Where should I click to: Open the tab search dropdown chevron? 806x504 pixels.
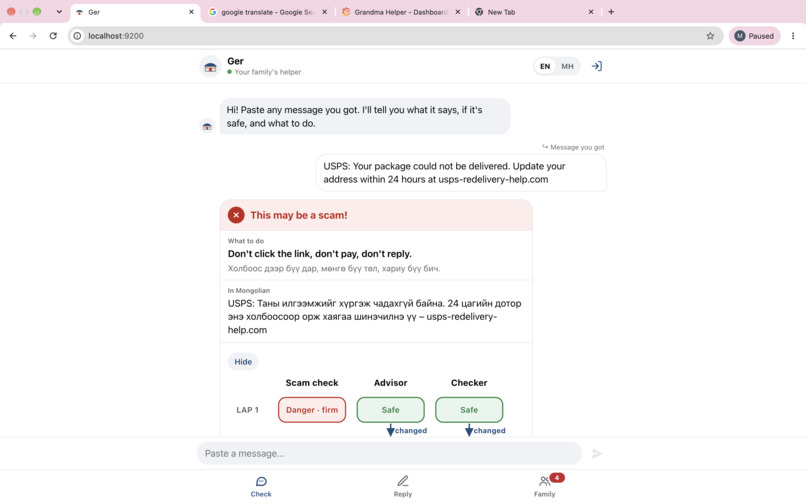(59, 12)
